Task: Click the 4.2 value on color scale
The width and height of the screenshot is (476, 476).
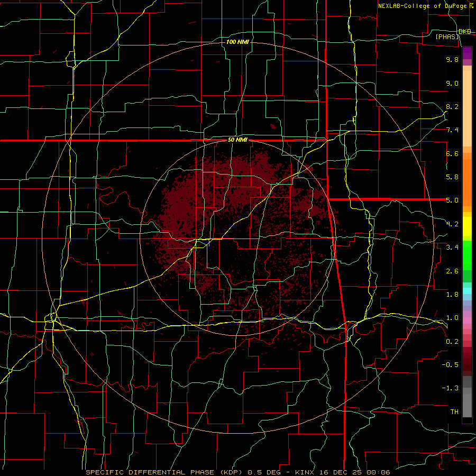Action: pyautogui.click(x=452, y=224)
